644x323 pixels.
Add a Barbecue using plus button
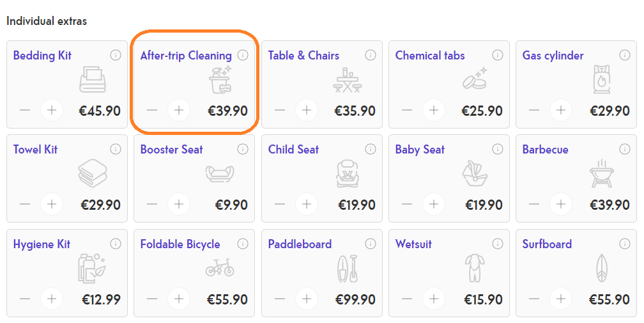point(561,205)
